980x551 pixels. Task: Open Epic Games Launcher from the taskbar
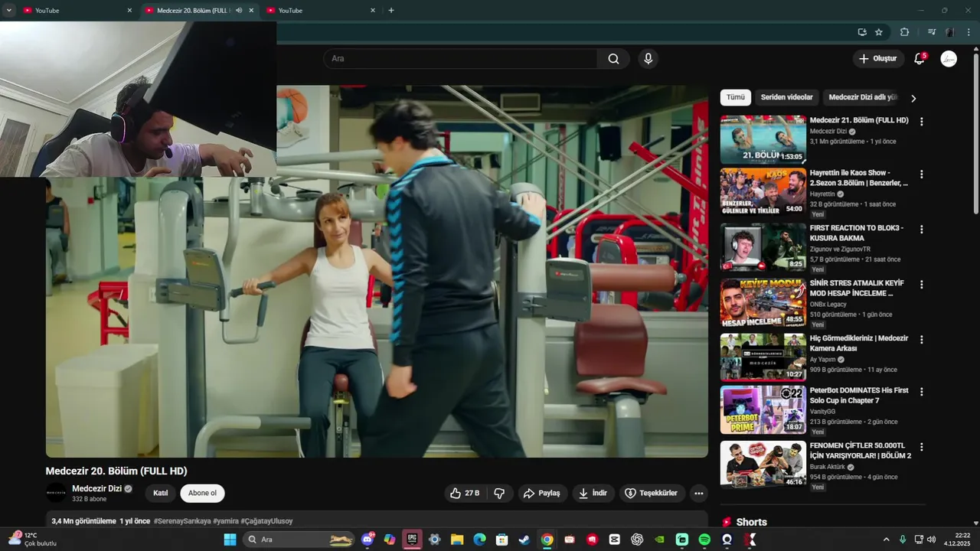click(412, 540)
